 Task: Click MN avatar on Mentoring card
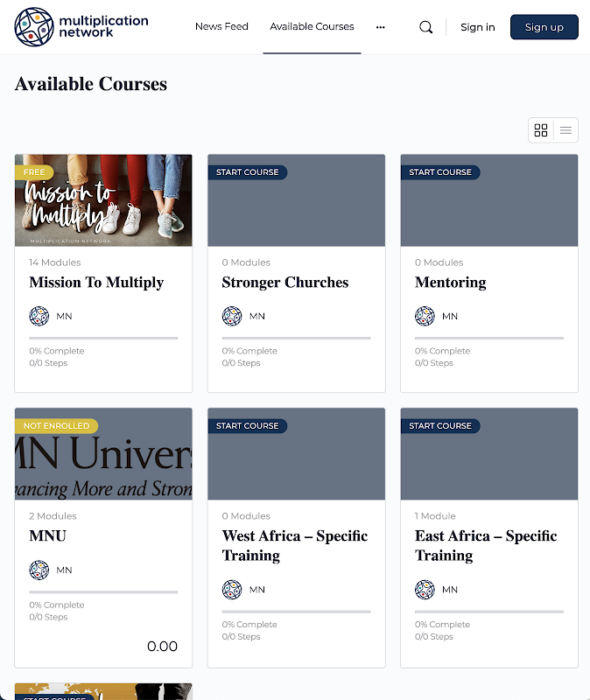(x=425, y=316)
